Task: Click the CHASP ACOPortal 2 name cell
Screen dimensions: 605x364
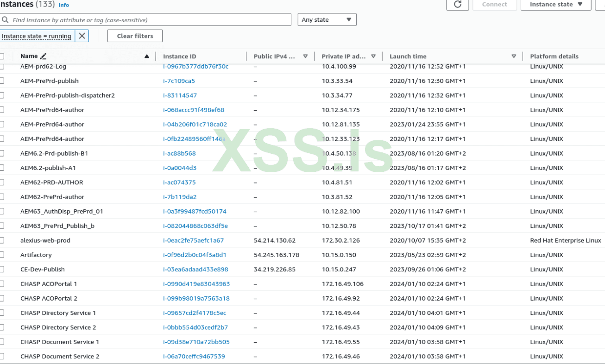Action: (x=49, y=298)
